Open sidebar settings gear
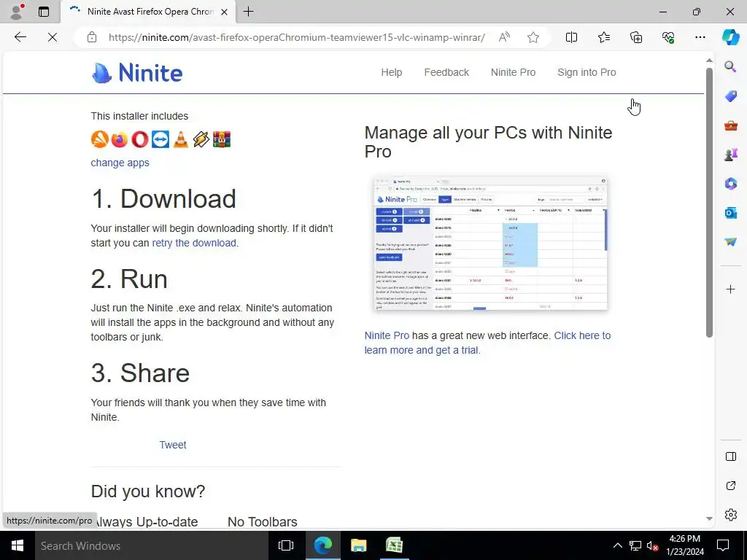747x560 pixels. point(730,515)
